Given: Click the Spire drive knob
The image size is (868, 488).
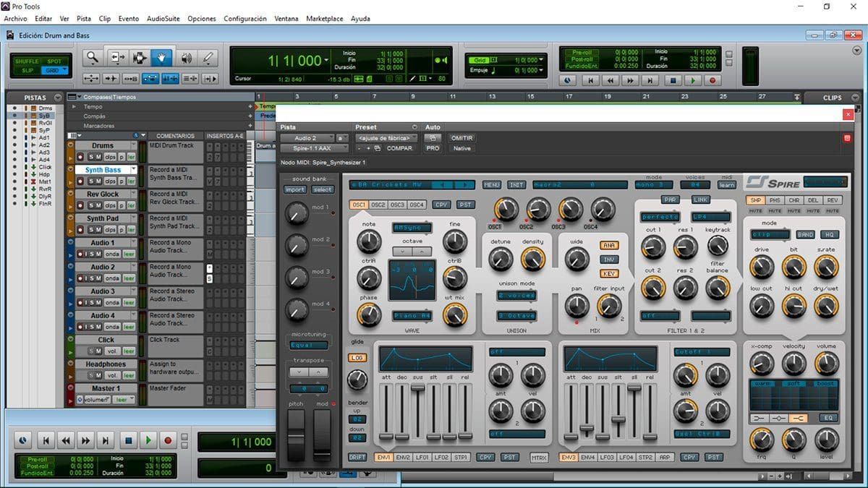Looking at the screenshot, I should point(762,267).
